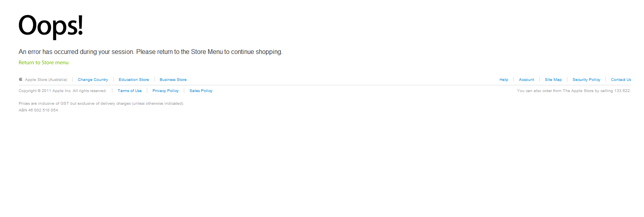Open the Site Map link

click(553, 80)
